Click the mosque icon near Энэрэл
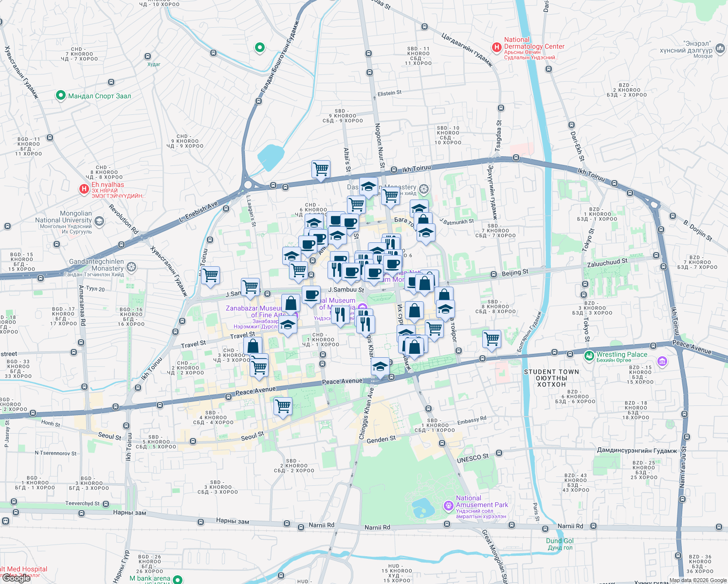Screen dimensions: 728x584 coord(721,49)
